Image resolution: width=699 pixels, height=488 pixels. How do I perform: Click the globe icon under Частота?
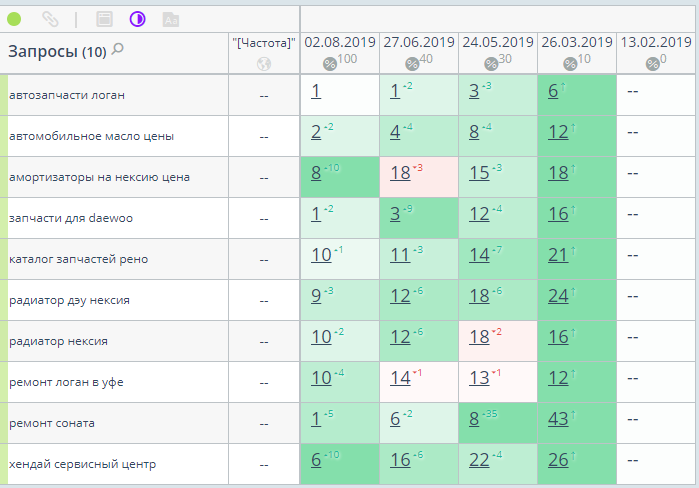[x=264, y=64]
